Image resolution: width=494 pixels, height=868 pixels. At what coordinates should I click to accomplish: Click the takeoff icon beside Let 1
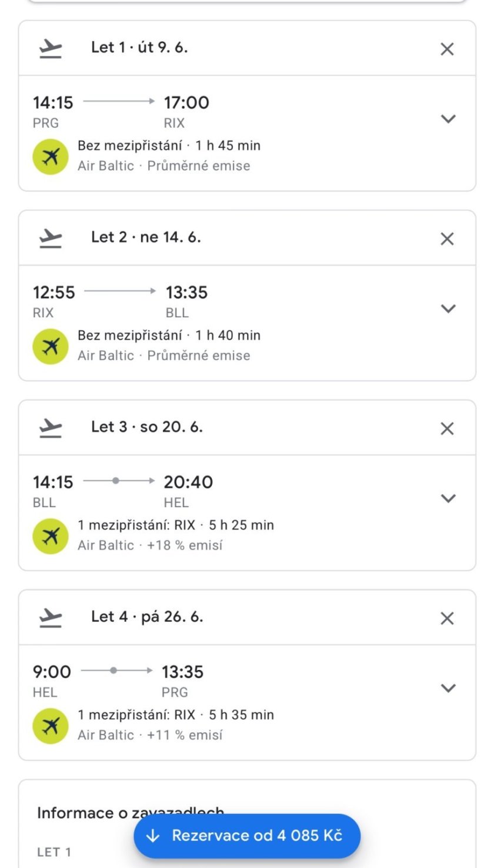tap(51, 49)
